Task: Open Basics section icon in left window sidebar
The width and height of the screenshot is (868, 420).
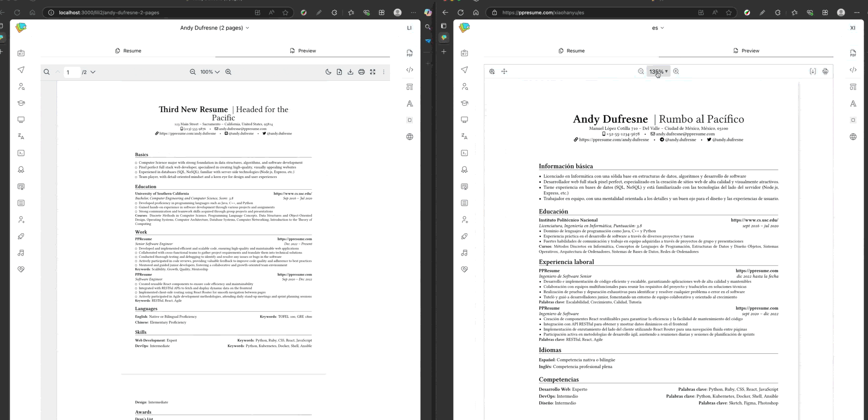Action: pyautogui.click(x=21, y=53)
